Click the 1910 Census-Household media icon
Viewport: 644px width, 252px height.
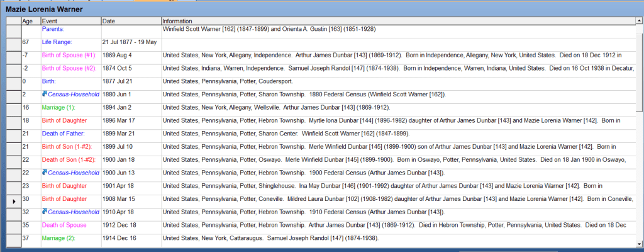click(x=45, y=212)
